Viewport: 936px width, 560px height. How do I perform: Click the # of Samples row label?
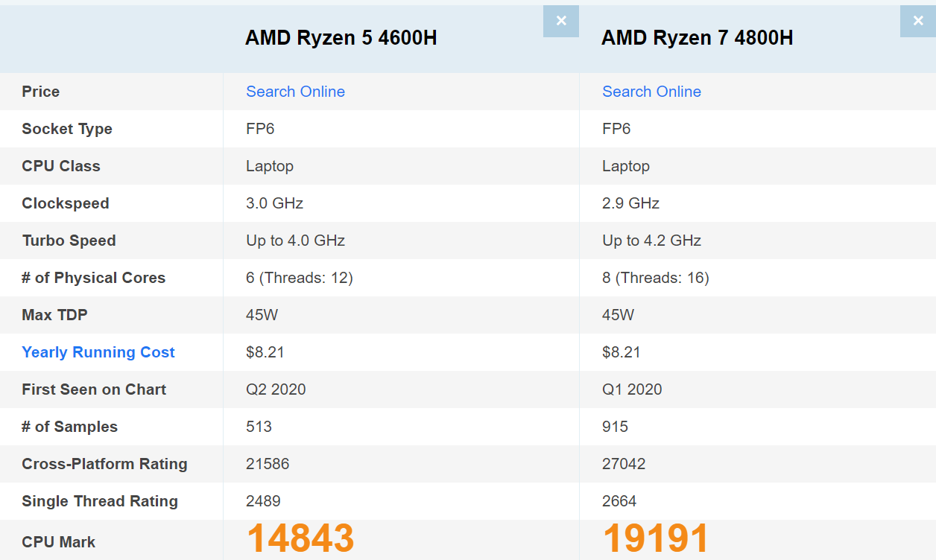tap(70, 427)
